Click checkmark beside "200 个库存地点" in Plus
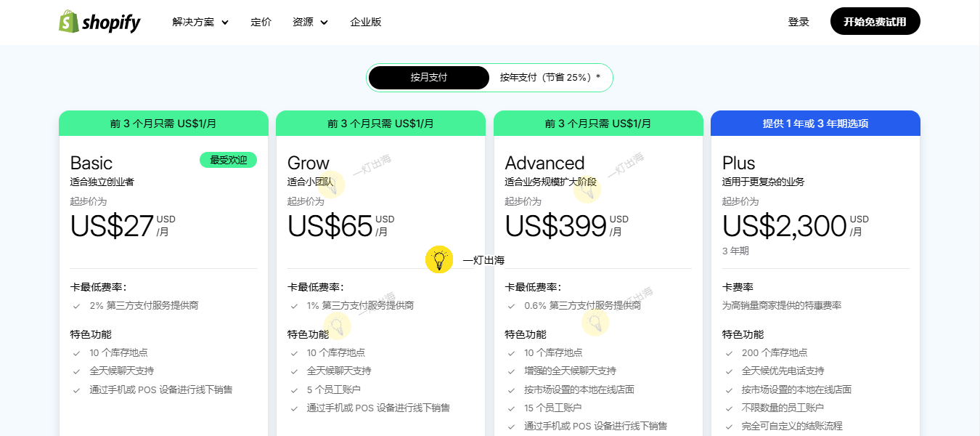 tap(728, 352)
